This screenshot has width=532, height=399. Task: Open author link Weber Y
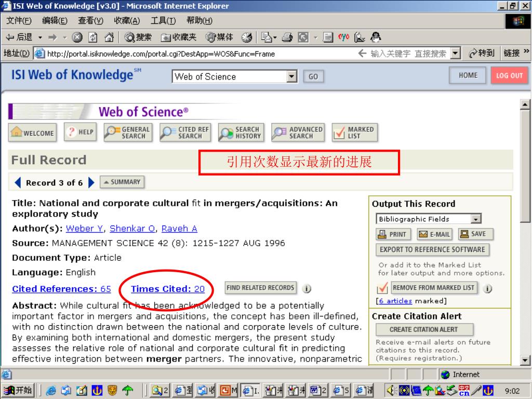click(x=85, y=229)
